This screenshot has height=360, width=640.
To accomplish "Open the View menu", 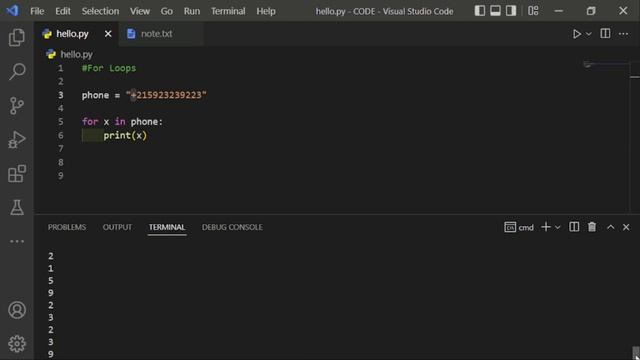I will click(140, 11).
